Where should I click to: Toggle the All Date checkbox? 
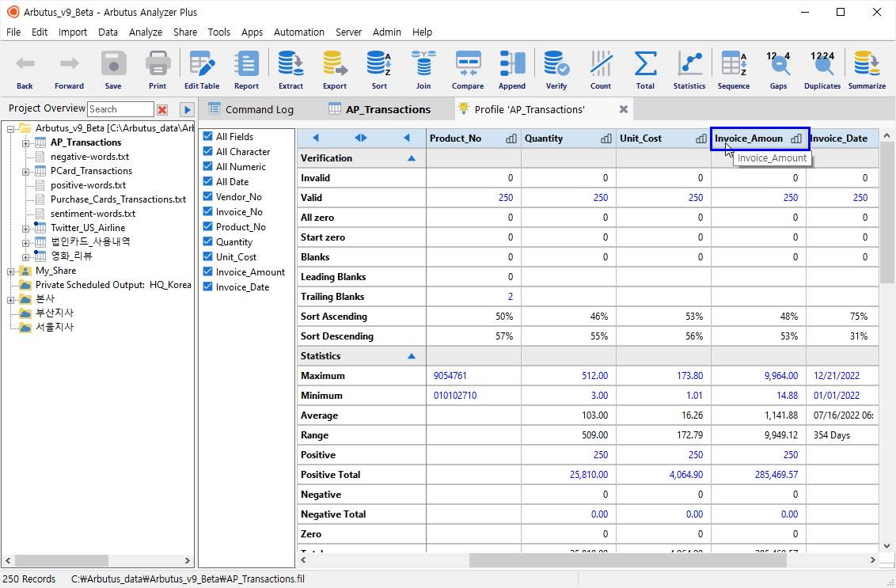pos(208,182)
